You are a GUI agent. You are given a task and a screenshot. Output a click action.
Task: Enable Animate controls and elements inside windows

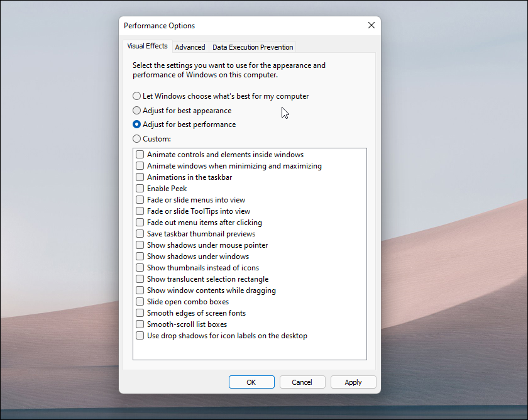click(x=140, y=155)
